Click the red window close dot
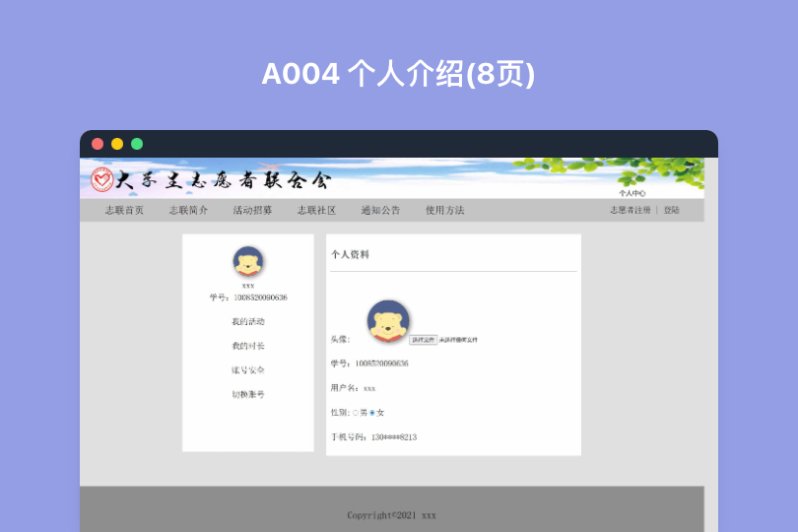The width and height of the screenshot is (798, 532). point(98,144)
